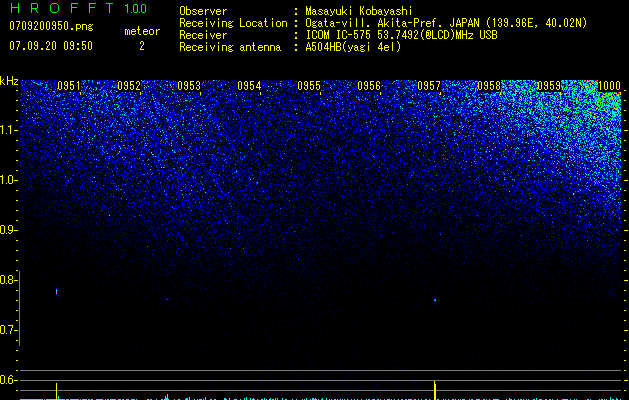
Task: Click the Receiving antenna label
Action: point(230,47)
